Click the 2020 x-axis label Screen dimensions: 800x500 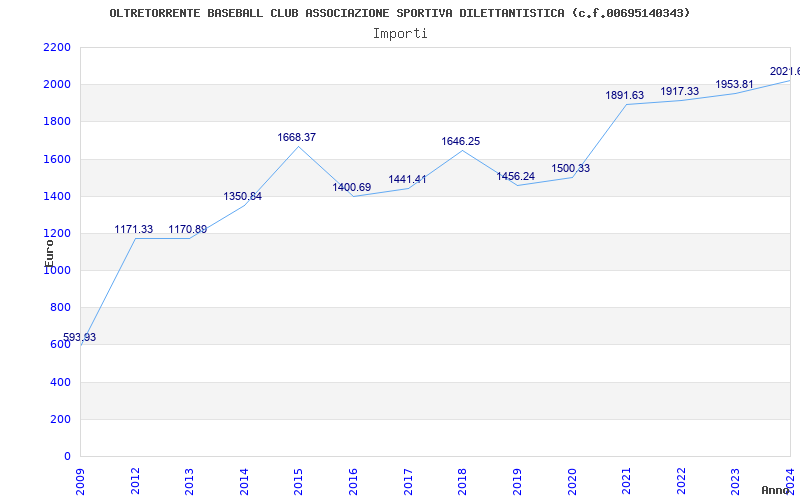pos(571,482)
